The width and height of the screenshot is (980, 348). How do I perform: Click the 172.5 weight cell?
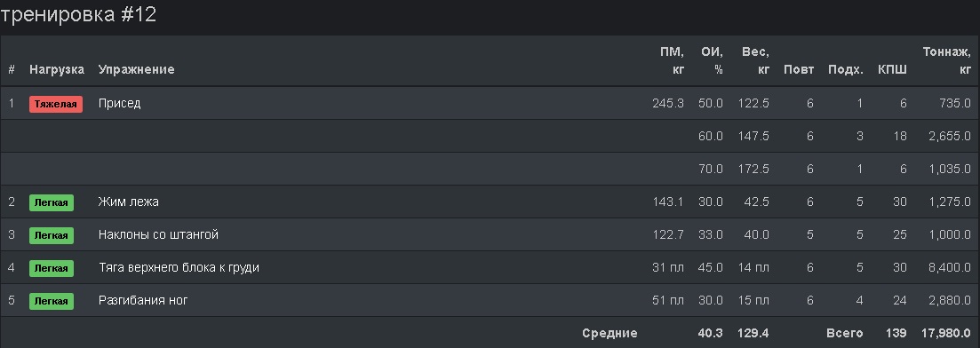[753, 169]
